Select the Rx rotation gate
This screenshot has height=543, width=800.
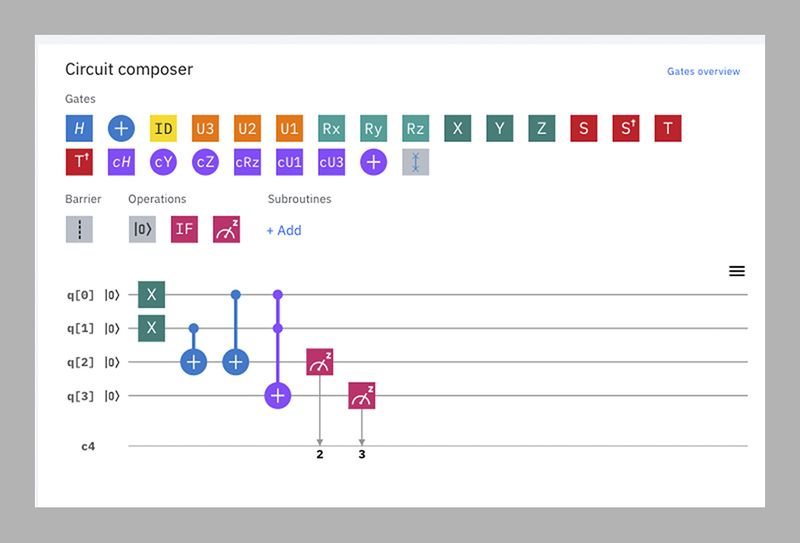click(x=331, y=128)
